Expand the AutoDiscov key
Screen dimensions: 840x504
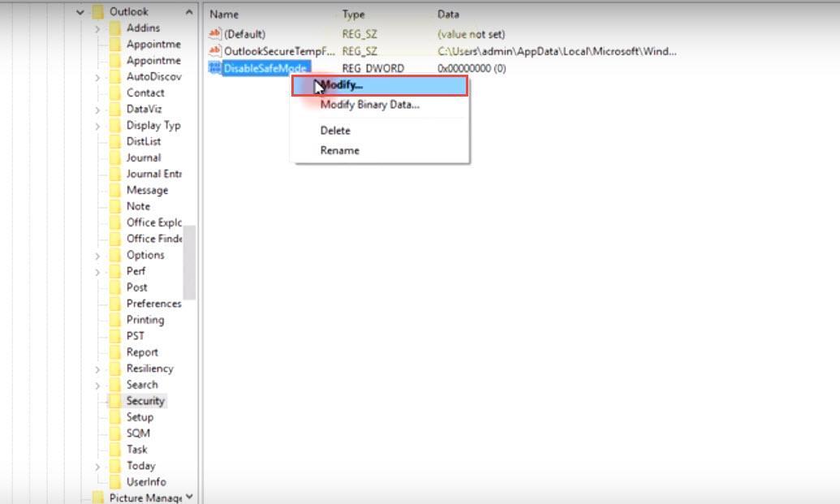[x=97, y=77]
